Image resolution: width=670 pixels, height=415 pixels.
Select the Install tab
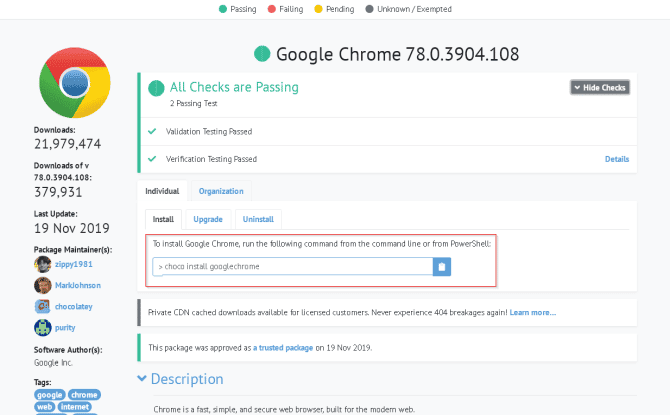tap(163, 219)
